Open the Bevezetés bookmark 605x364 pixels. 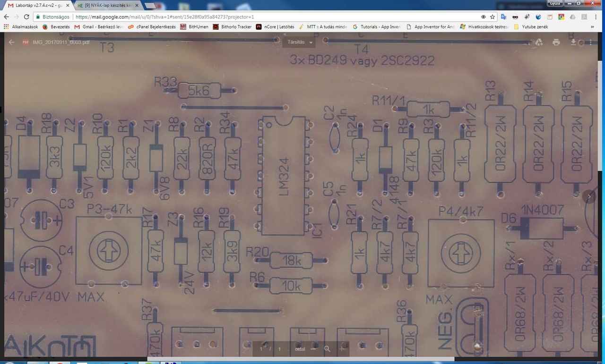coord(56,27)
